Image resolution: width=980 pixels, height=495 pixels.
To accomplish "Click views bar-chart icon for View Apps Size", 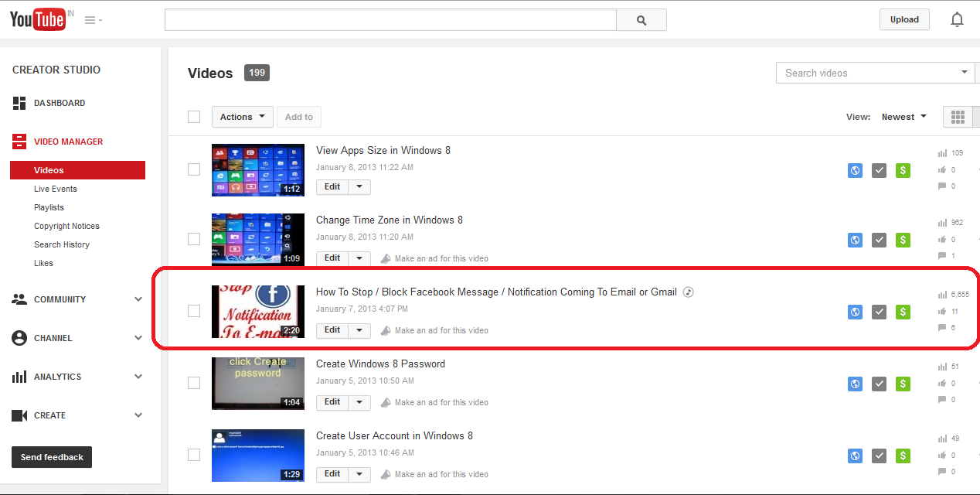I will coord(942,153).
